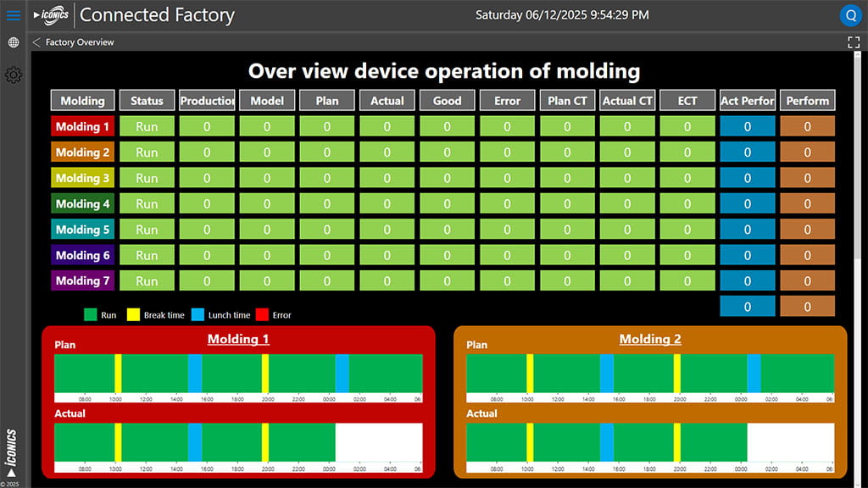Open the settings gear in sidebar
868x488 pixels.
[14, 75]
